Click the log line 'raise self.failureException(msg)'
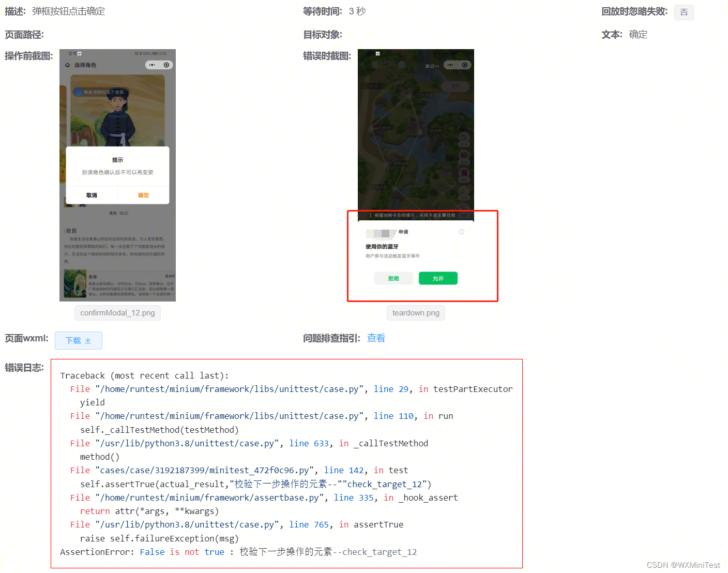Image resolution: width=728 pixels, height=573 pixels. (159, 538)
